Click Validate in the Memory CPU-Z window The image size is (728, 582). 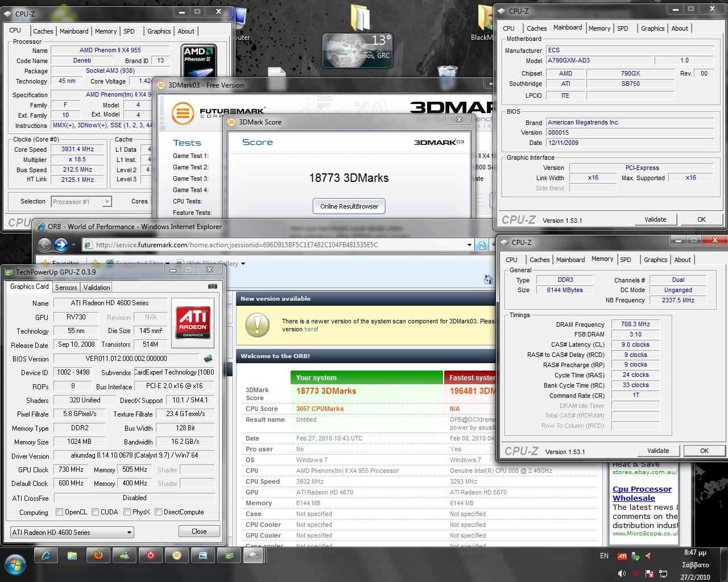(658, 451)
